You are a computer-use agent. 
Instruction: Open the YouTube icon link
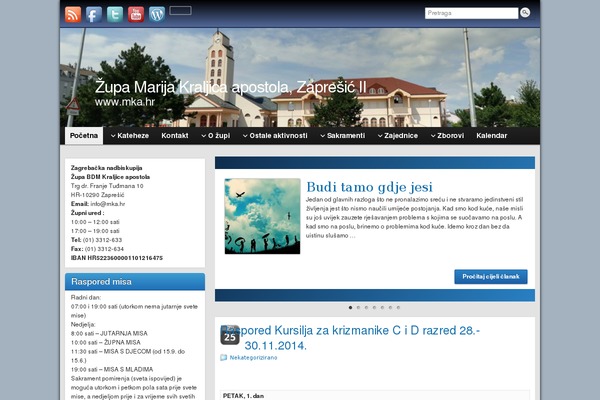[136, 15]
